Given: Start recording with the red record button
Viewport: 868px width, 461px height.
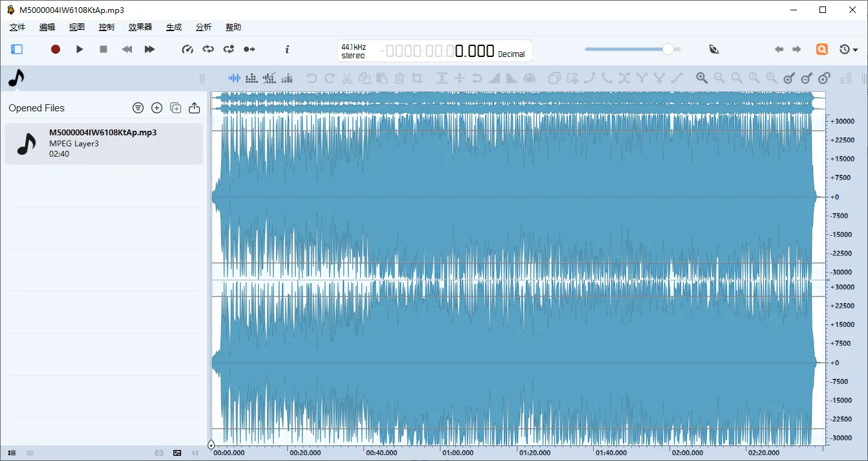Looking at the screenshot, I should tap(56, 49).
